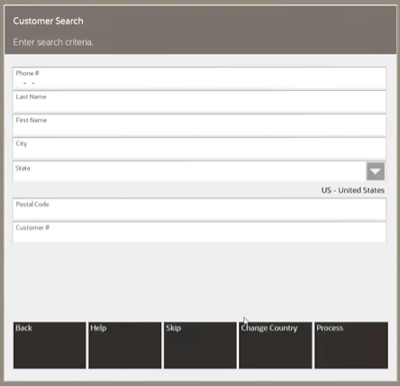Run the search with Process
400x386 pixels.
(x=351, y=345)
